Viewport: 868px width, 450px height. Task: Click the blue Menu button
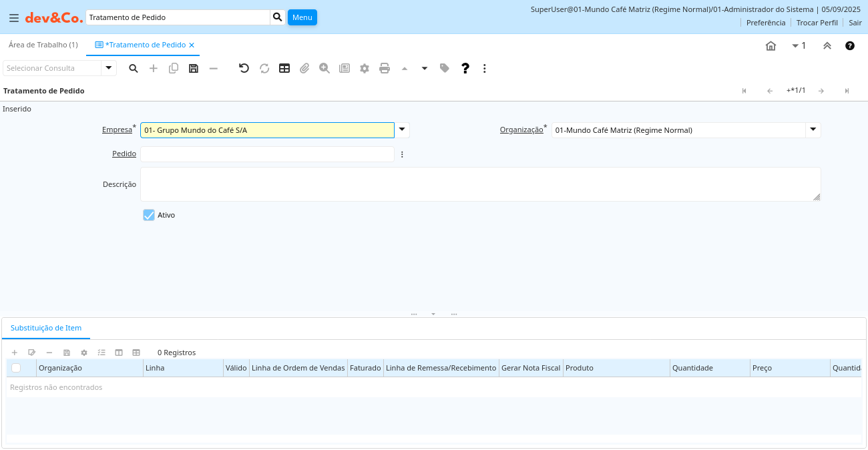(x=302, y=17)
